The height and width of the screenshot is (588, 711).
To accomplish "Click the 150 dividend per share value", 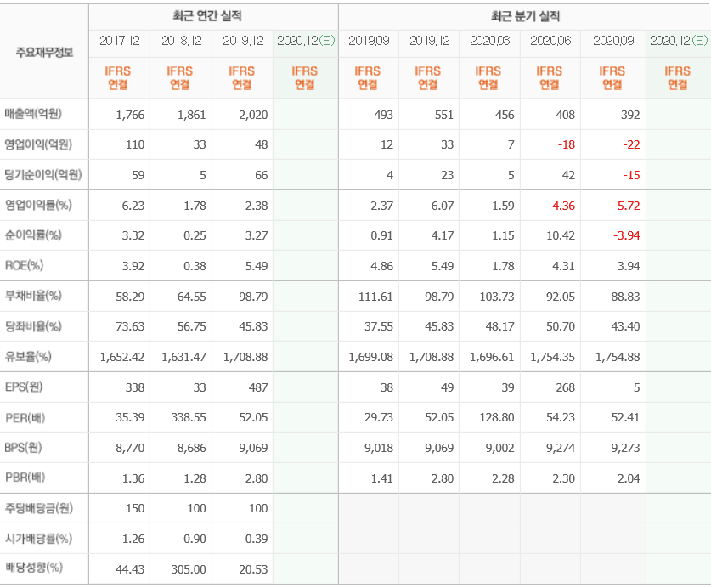I will tap(135, 508).
